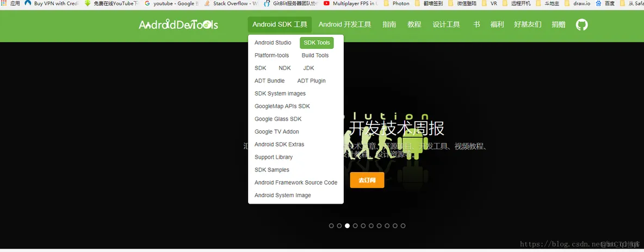Open the Android SDK 工具 menu
The height and width of the screenshot is (252, 644).
click(x=280, y=24)
